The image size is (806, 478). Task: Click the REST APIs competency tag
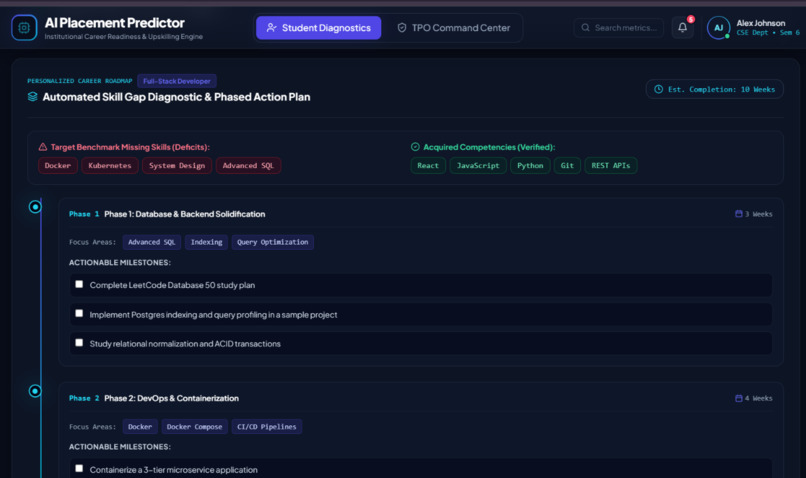(611, 166)
